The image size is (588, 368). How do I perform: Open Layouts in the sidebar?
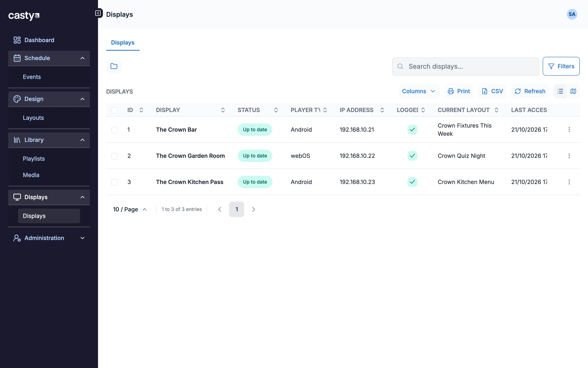point(33,118)
